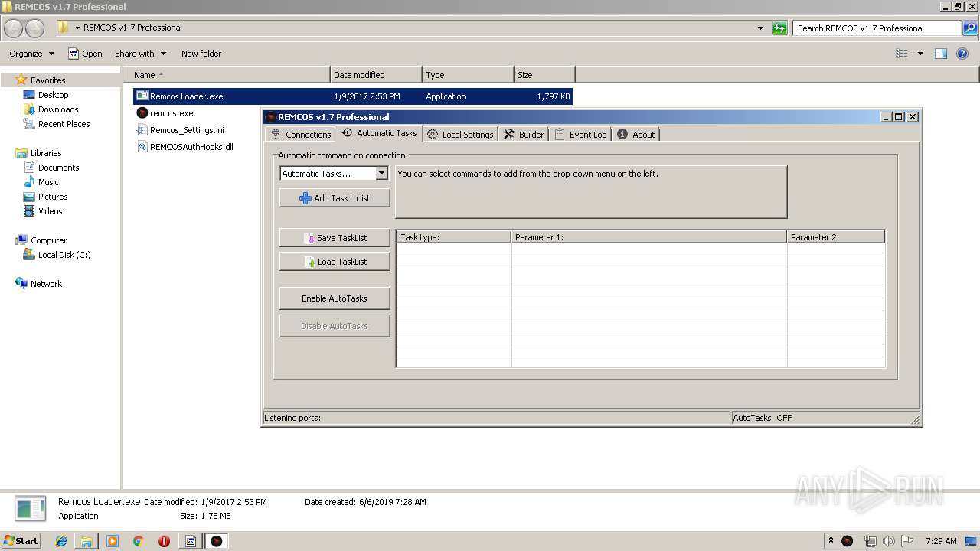Click the Action Center flag tray icon
The image size is (980, 551).
click(906, 541)
